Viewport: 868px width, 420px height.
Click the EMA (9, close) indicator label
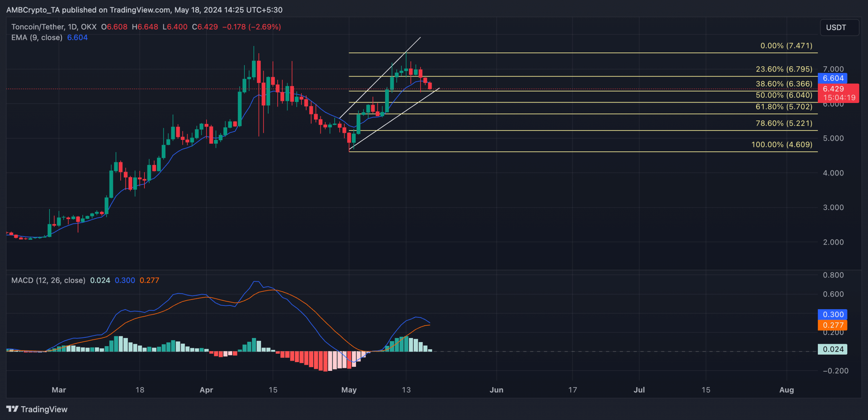[x=37, y=38]
